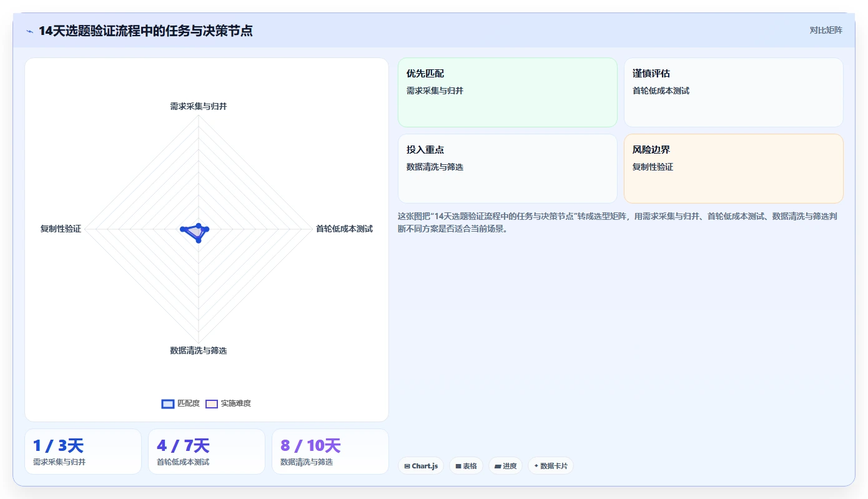This screenshot has width=868, height=499.
Task: Select the 表格 tag
Action: coord(466,466)
